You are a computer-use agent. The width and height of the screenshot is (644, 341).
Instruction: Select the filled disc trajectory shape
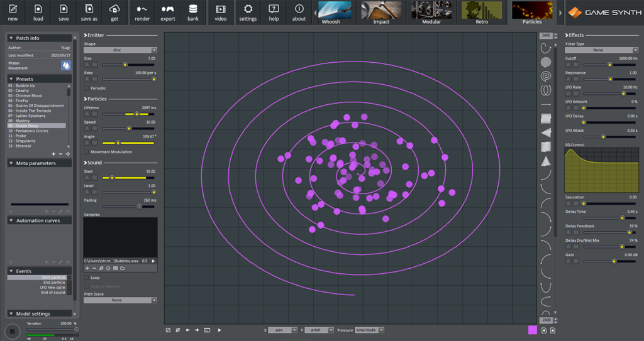click(546, 62)
